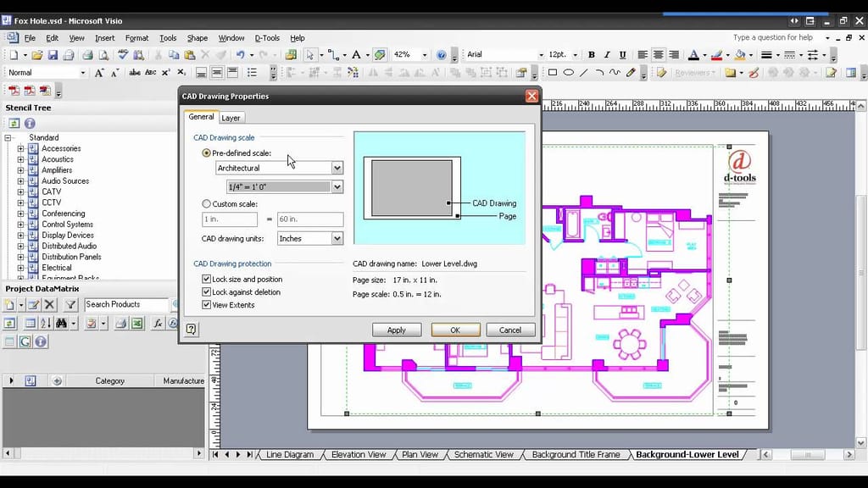
Task: Open the D-Tools menu
Action: pos(266,37)
